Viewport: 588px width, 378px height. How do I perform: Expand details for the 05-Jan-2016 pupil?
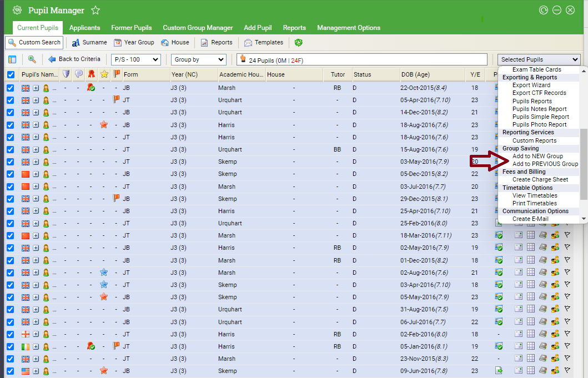[36, 346]
